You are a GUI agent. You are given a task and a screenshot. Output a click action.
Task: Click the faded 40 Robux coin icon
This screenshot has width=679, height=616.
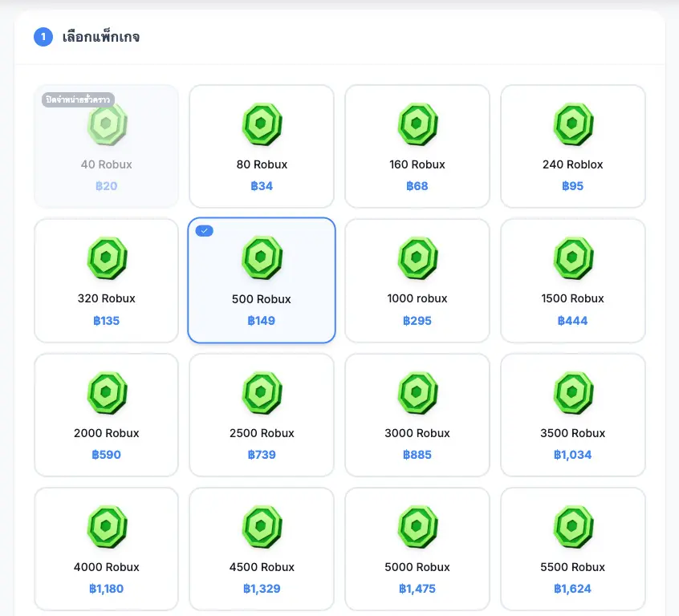point(107,124)
